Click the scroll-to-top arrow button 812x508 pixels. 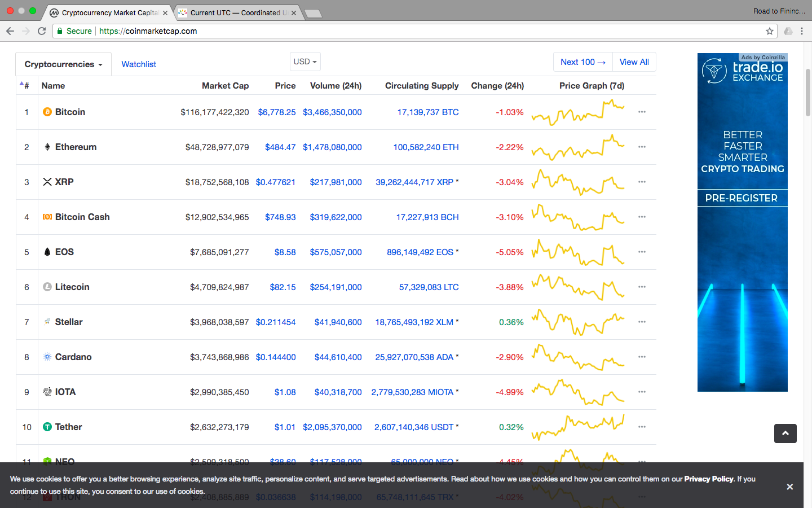785,433
